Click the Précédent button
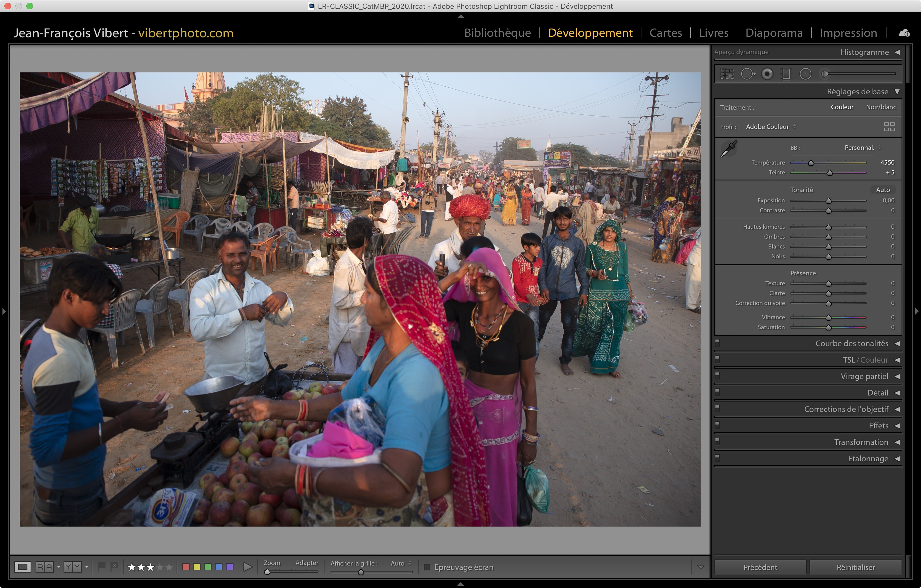 click(x=760, y=567)
